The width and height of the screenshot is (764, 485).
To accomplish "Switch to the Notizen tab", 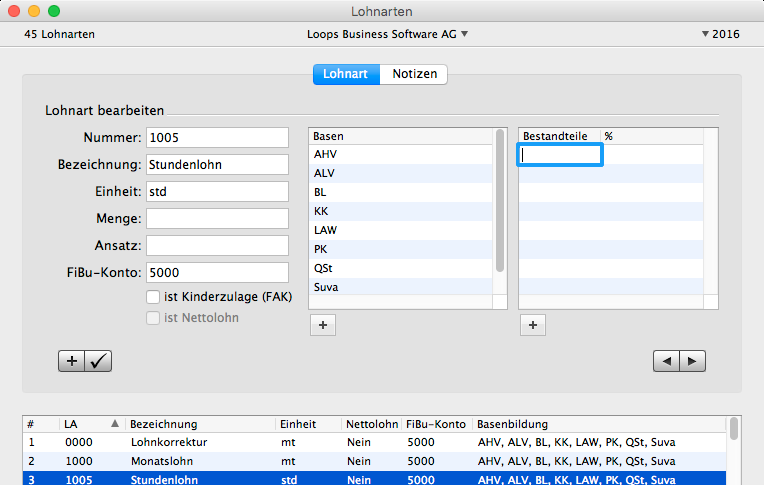I will 414,74.
